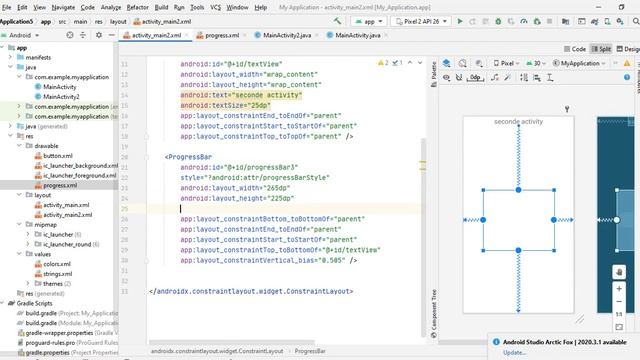This screenshot has height=360, width=640.
Task: Collapse the drawable folder
Action: (20, 146)
